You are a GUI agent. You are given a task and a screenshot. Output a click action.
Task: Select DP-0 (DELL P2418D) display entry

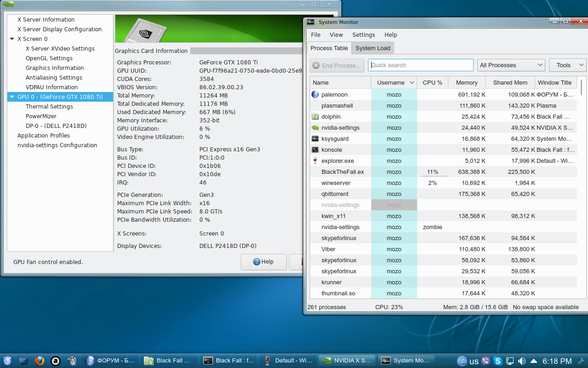pos(56,126)
